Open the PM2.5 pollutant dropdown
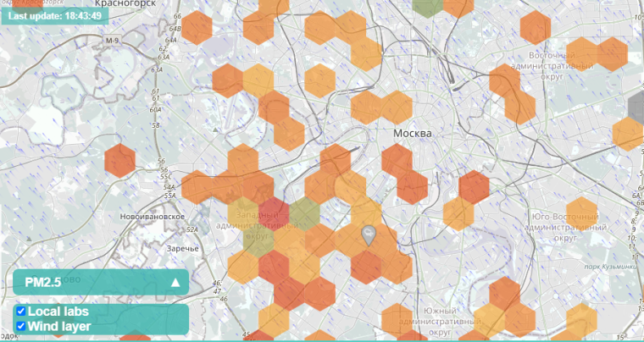The height and width of the screenshot is (342, 644). [101, 283]
